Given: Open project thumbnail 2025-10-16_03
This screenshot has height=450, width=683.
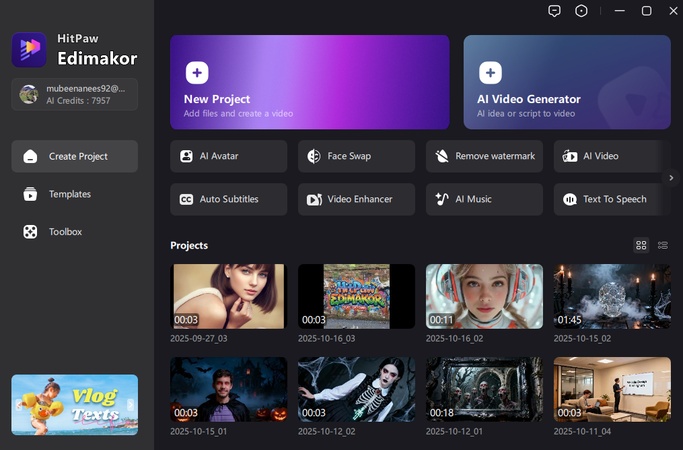Looking at the screenshot, I should (x=356, y=296).
